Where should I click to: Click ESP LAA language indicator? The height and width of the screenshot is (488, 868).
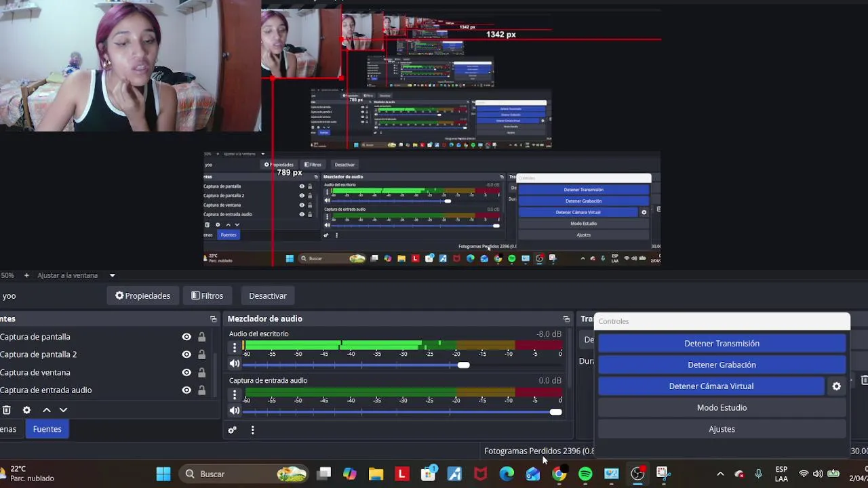pyautogui.click(x=781, y=474)
